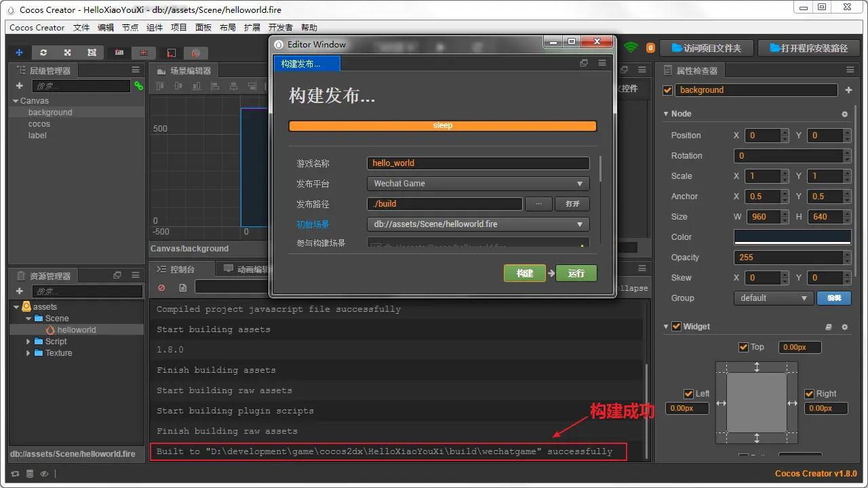Uncheck the background node active checkbox
The height and width of the screenshot is (488, 868).
pos(667,90)
